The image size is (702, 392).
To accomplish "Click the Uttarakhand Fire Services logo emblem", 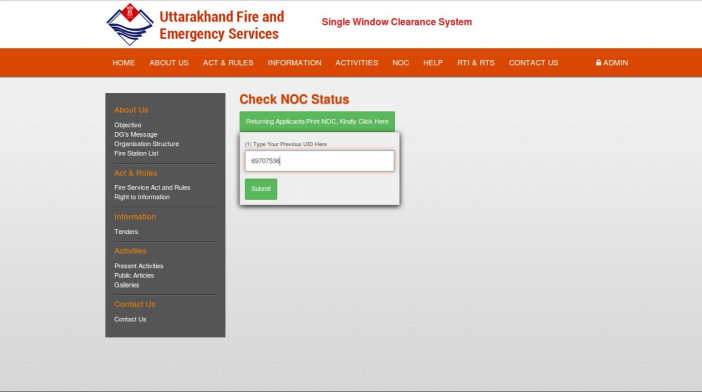I will pyautogui.click(x=130, y=25).
